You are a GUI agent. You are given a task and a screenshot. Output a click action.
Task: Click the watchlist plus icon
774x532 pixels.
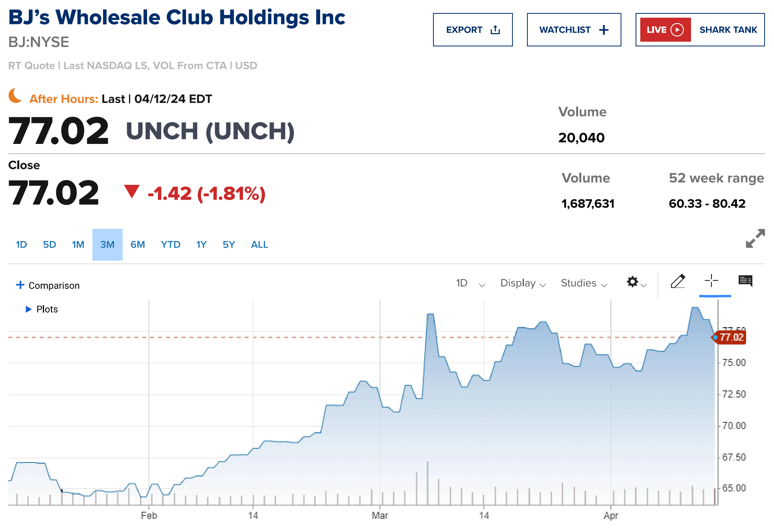point(604,30)
